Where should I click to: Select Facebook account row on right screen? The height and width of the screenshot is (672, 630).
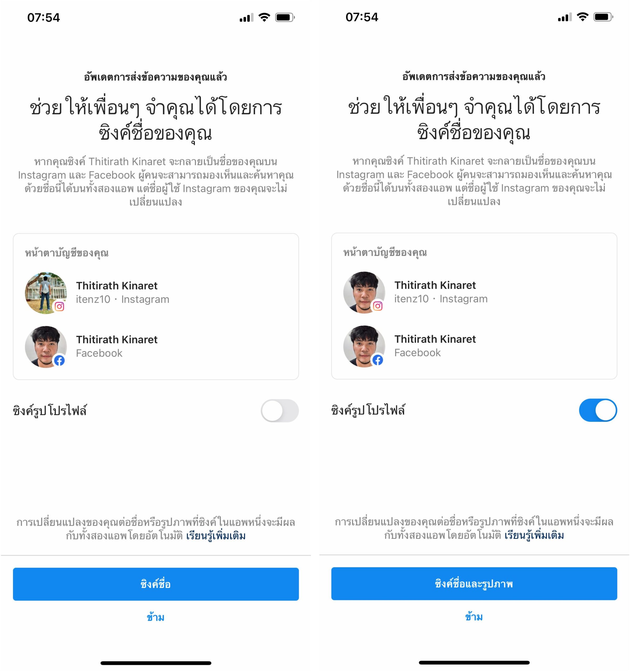[x=474, y=346]
